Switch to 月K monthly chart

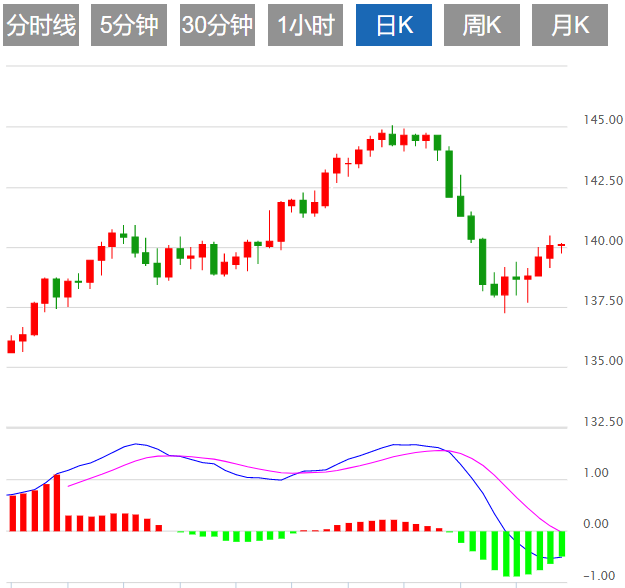(x=570, y=25)
